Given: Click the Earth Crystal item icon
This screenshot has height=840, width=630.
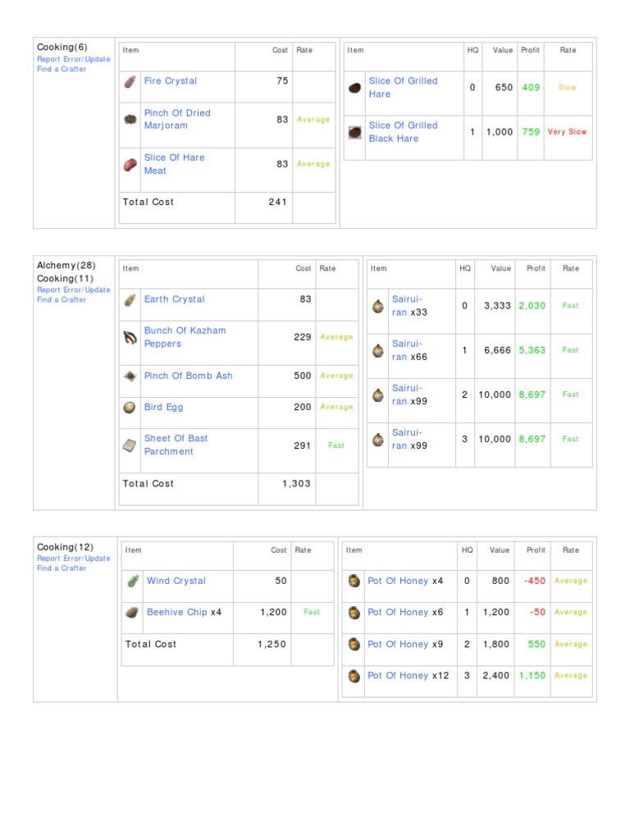Looking at the screenshot, I should [130, 300].
